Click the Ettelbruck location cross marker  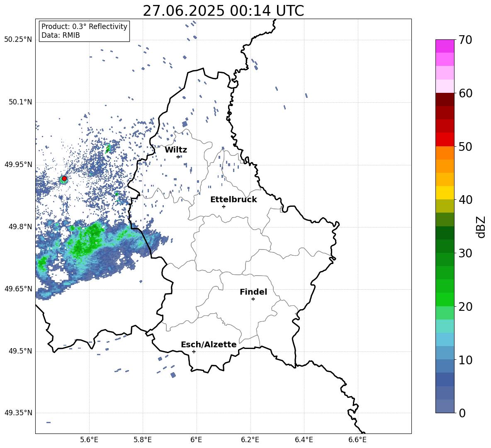click(224, 206)
